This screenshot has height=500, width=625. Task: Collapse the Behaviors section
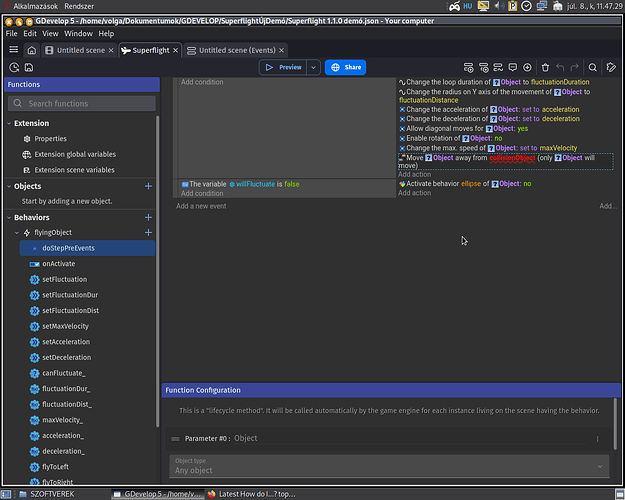point(9,217)
